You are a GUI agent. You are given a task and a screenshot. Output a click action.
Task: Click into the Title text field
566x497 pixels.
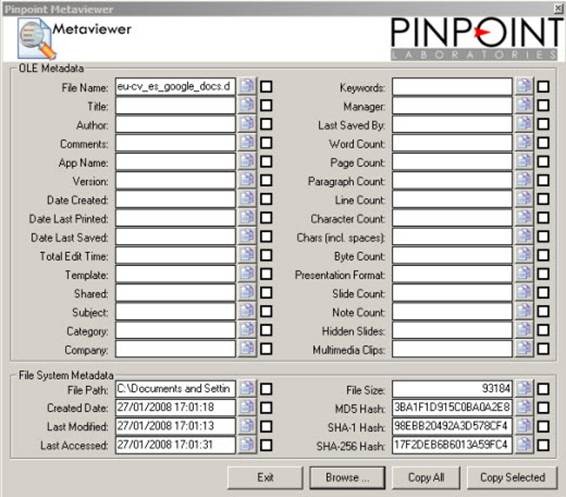175,105
